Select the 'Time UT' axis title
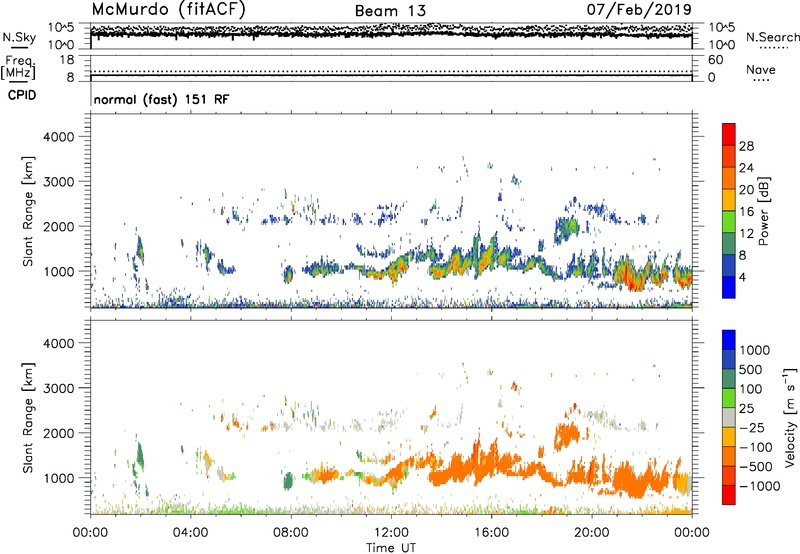Screen dimensions: 800x554 click(391, 547)
